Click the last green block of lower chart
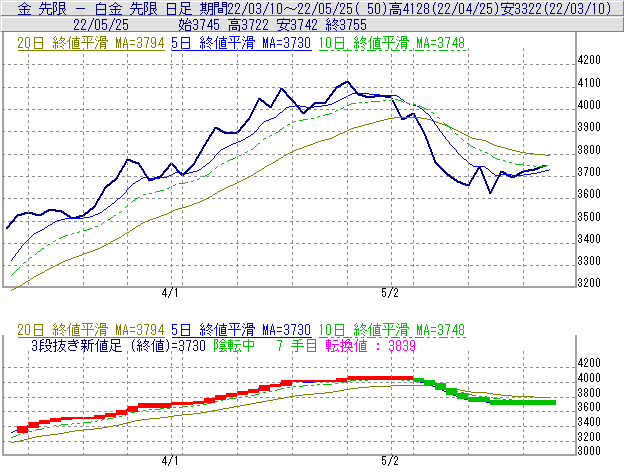 (523, 402)
